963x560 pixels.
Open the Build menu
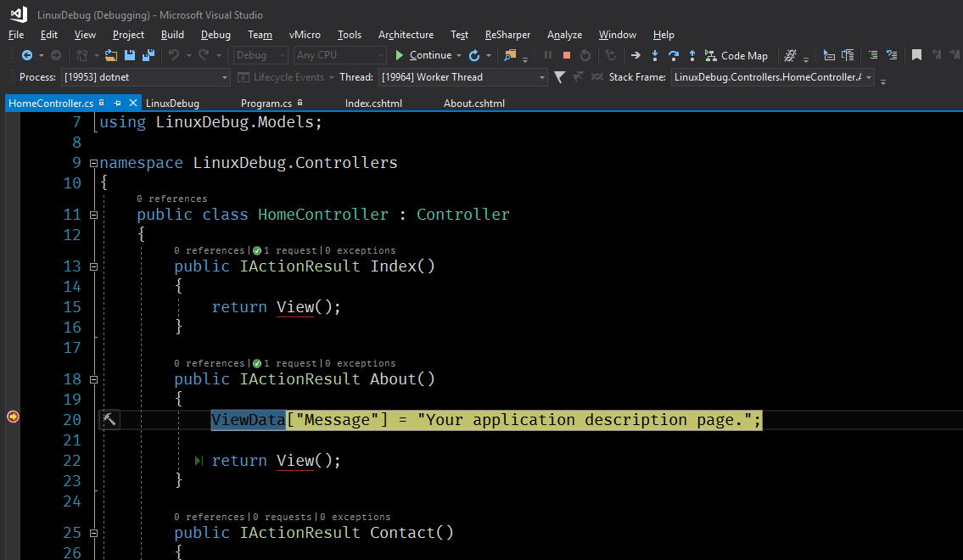[x=172, y=35]
